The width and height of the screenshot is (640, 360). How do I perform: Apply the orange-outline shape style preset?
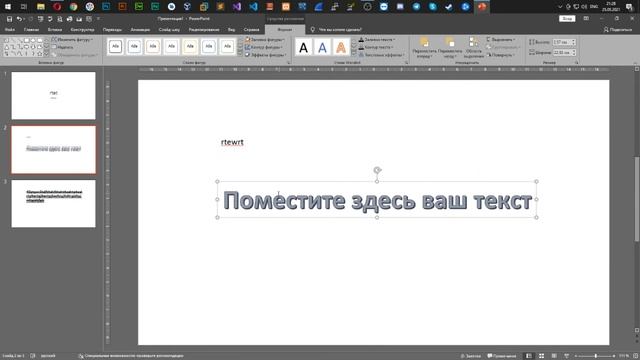[153, 47]
